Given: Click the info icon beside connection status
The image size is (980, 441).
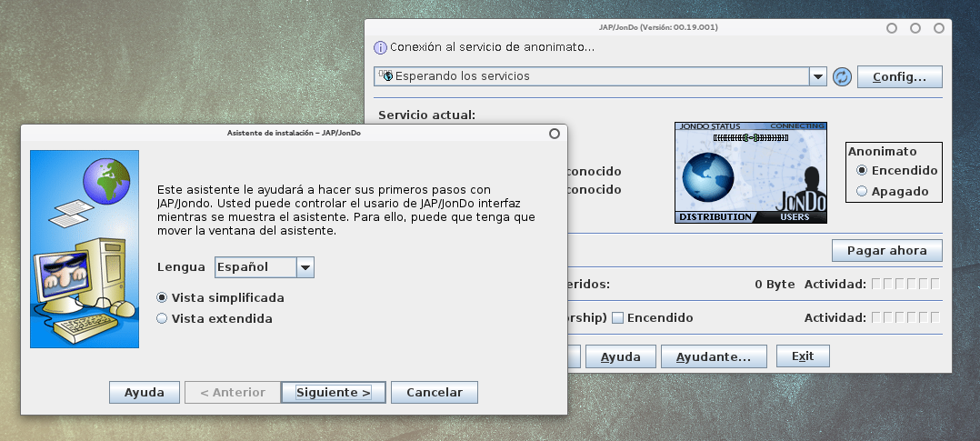Looking at the screenshot, I should [x=381, y=47].
